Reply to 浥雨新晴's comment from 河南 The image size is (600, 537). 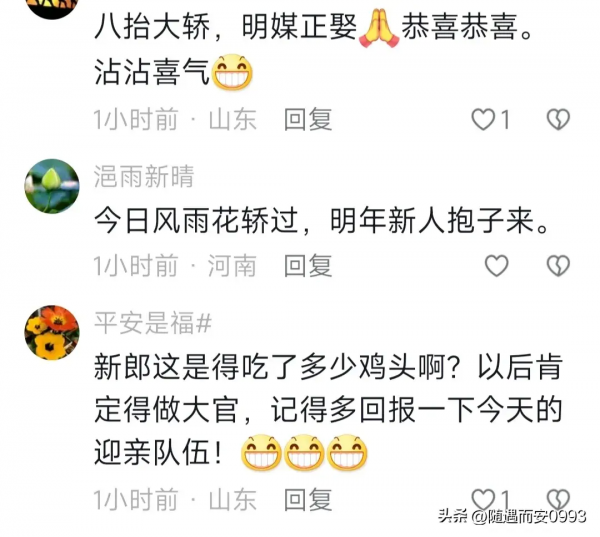pyautogui.click(x=308, y=266)
